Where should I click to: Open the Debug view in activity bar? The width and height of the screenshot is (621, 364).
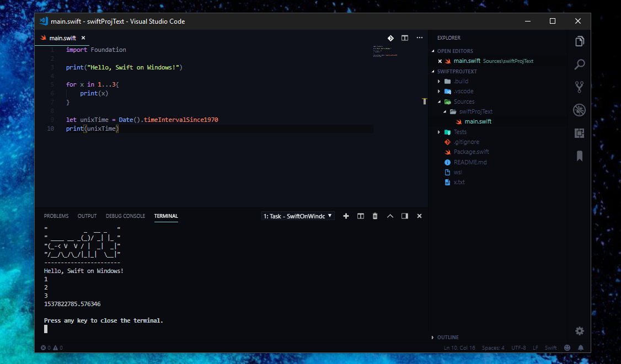point(580,110)
